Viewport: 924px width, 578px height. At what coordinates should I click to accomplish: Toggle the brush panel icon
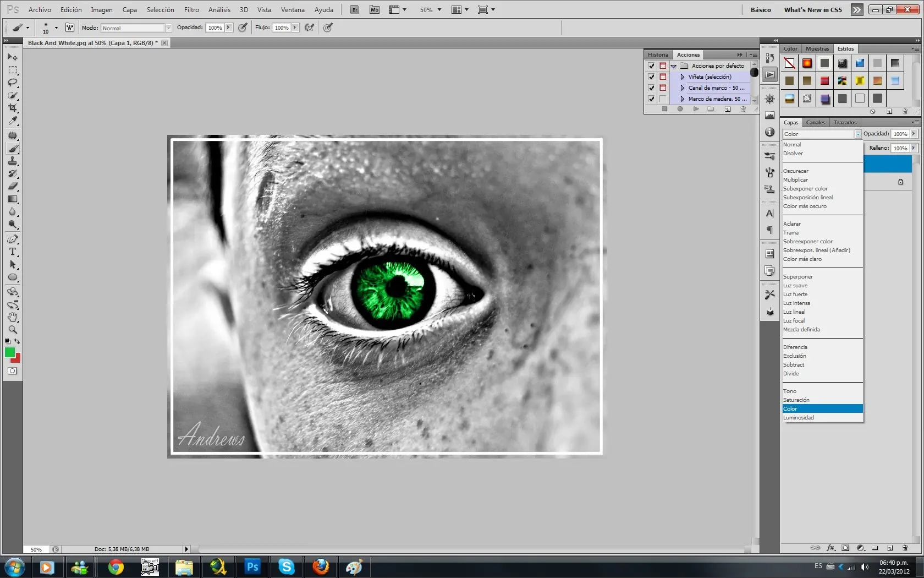point(70,28)
